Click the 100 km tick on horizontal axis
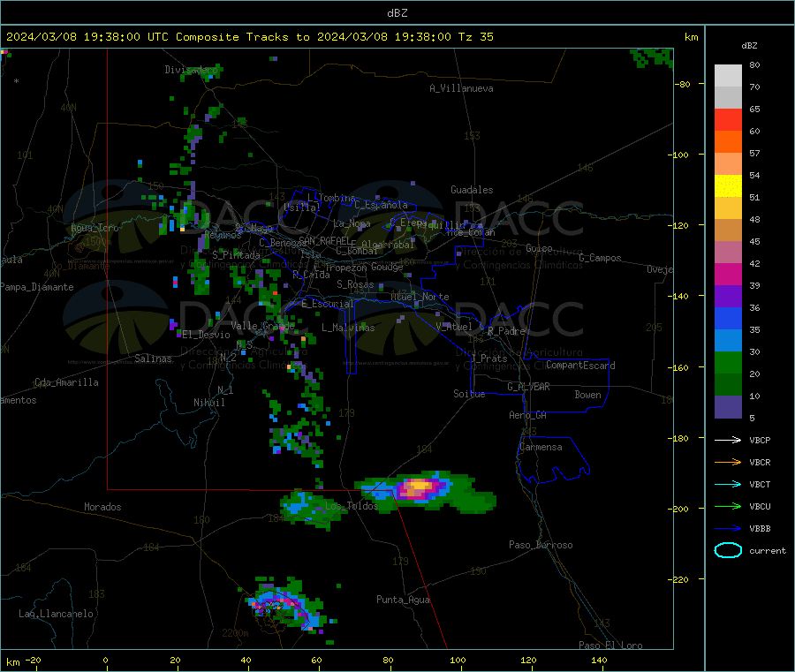Screen dimensions: 795x672 coord(458,660)
